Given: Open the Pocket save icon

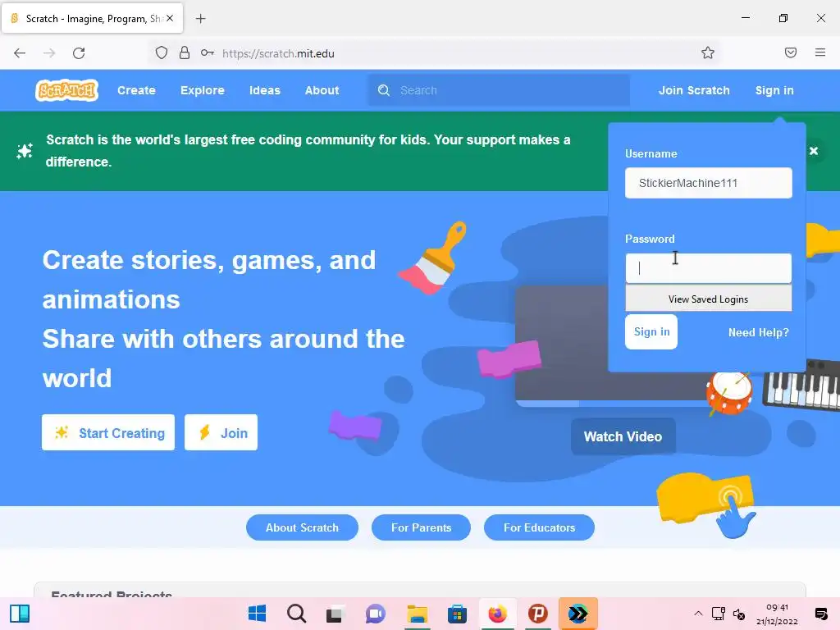Looking at the screenshot, I should click(x=791, y=52).
